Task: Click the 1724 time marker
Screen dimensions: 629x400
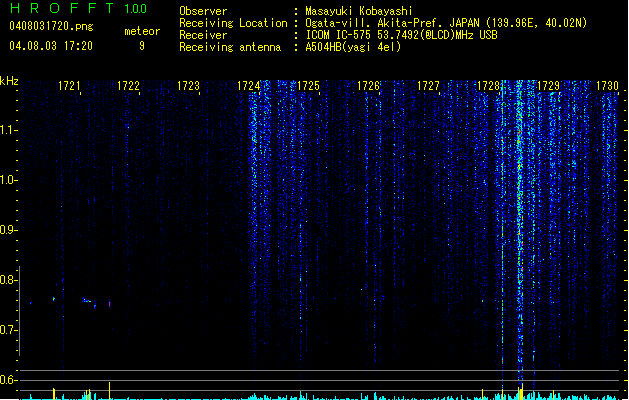Action: point(249,86)
